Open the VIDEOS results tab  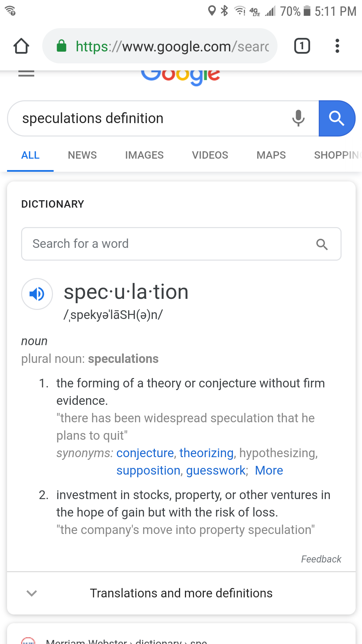pyautogui.click(x=210, y=155)
